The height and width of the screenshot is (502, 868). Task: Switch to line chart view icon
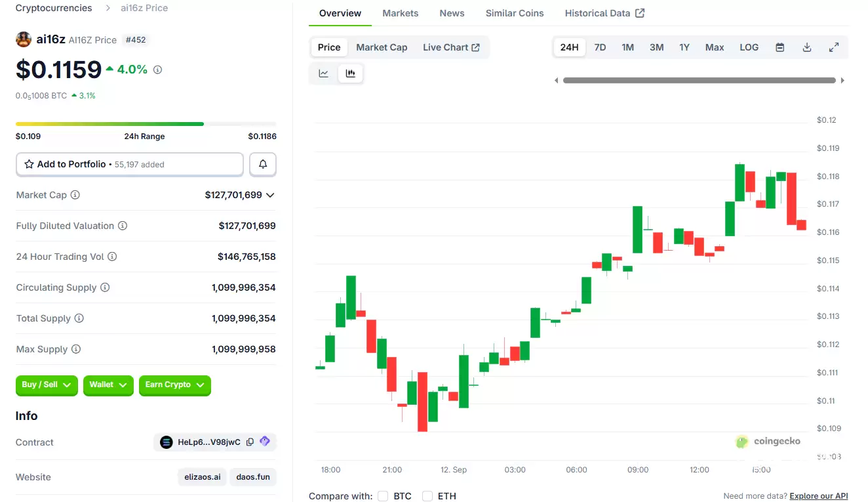coord(323,73)
